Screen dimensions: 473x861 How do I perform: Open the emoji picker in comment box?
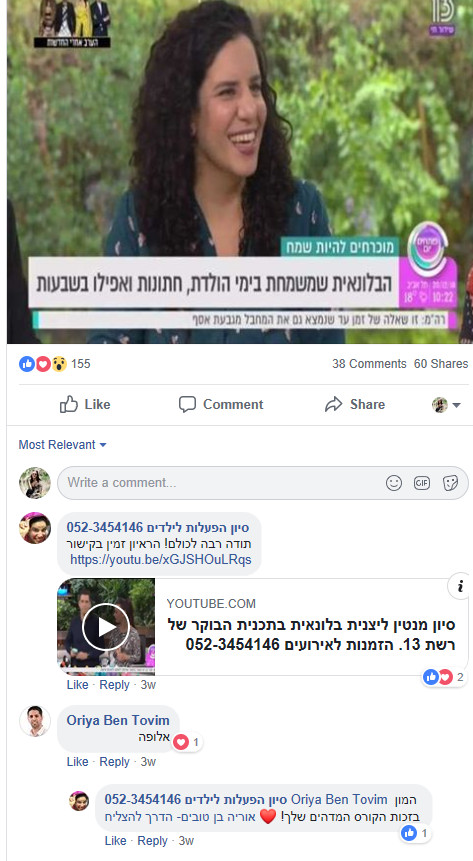(394, 483)
